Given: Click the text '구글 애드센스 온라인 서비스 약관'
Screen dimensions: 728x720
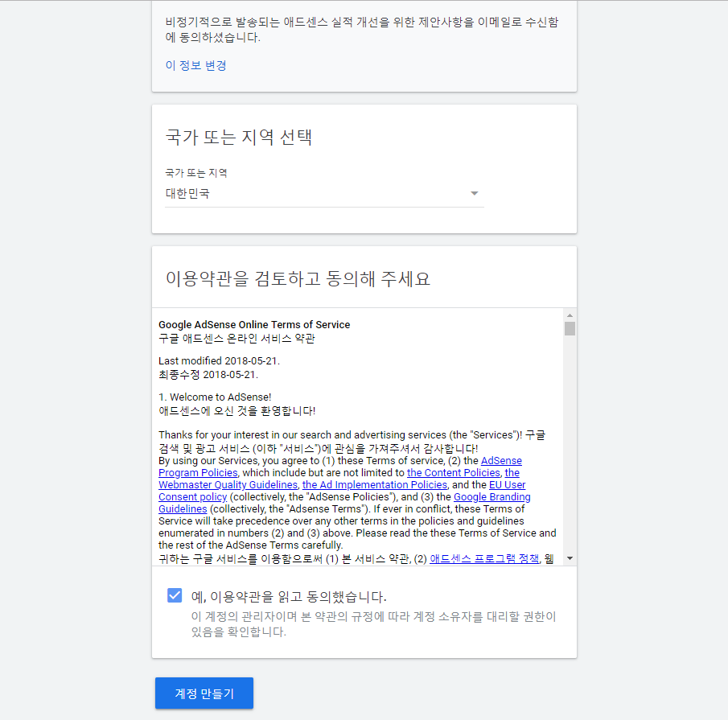Looking at the screenshot, I should pyautogui.click(x=236, y=339).
